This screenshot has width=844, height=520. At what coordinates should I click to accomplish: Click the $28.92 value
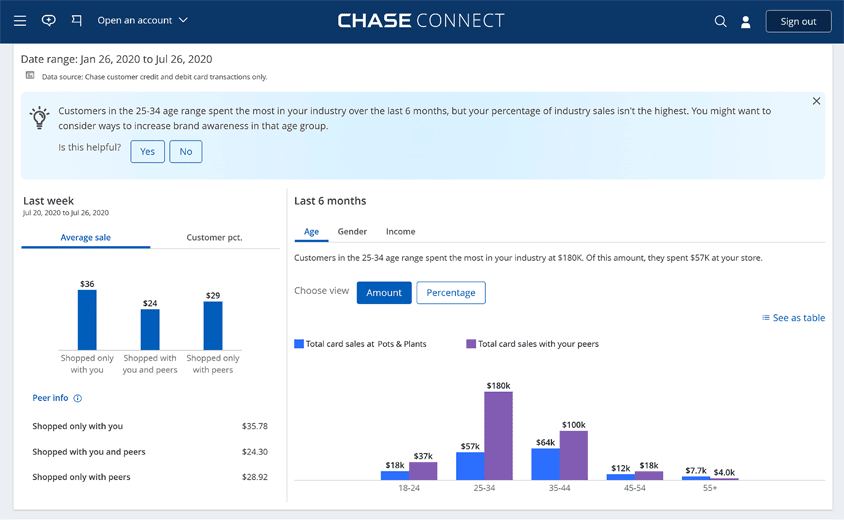[x=255, y=477]
